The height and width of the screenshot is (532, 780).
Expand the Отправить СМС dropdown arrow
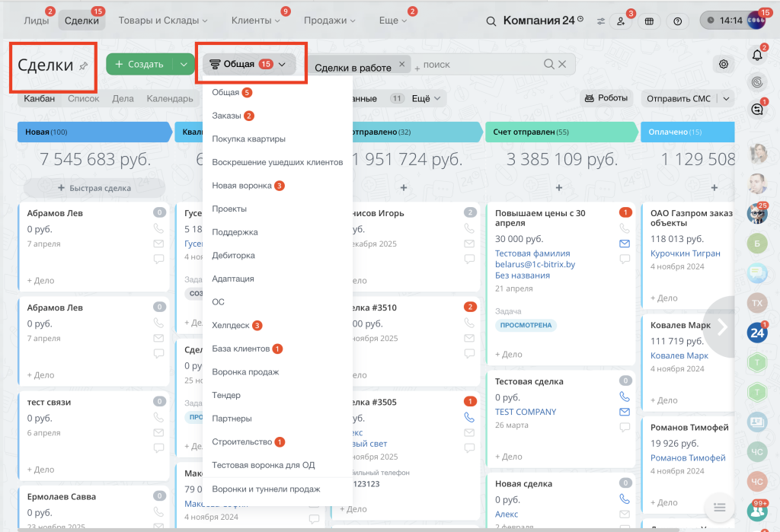coord(726,98)
